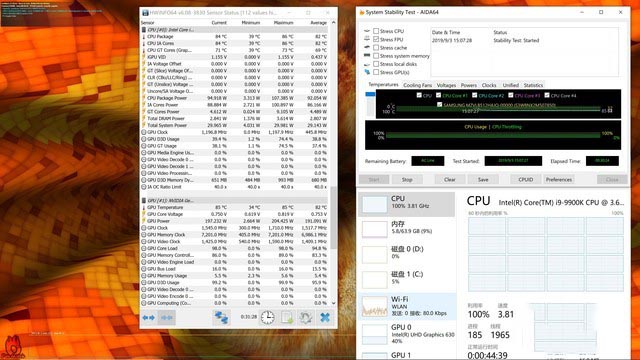Enable Stress system memory checkbox
Image resolution: width=640 pixels, height=360 pixels.
(x=376, y=56)
